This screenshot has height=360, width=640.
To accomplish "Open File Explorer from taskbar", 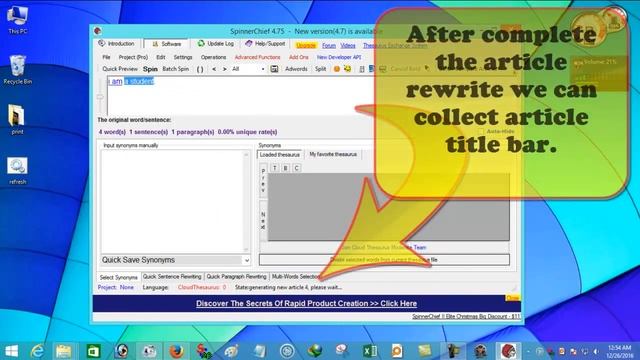I will [x=64, y=351].
